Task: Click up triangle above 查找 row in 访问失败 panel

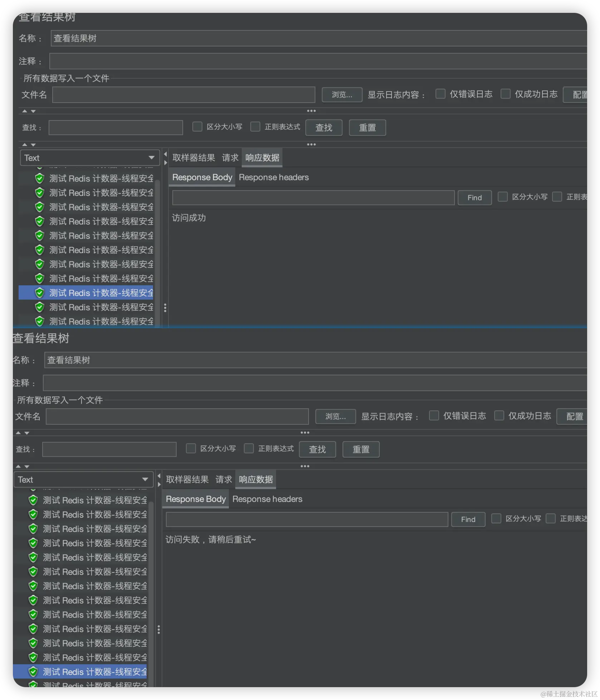Action: pyautogui.click(x=18, y=433)
